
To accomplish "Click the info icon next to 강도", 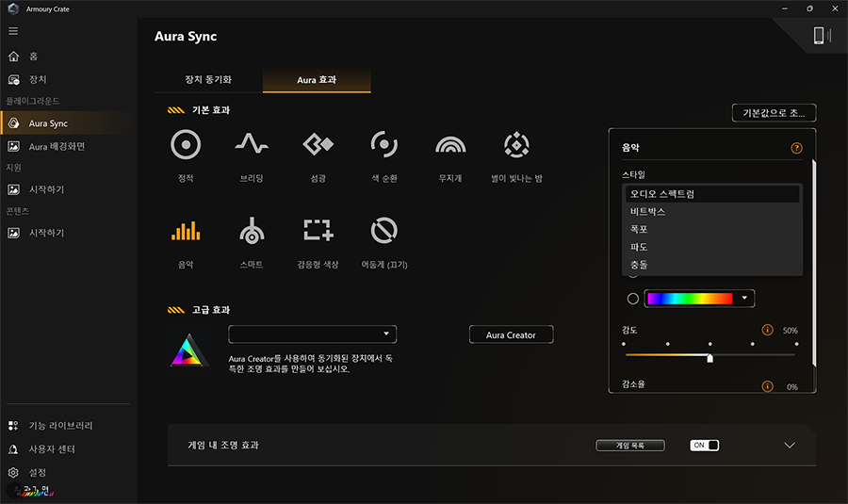I will (767, 330).
